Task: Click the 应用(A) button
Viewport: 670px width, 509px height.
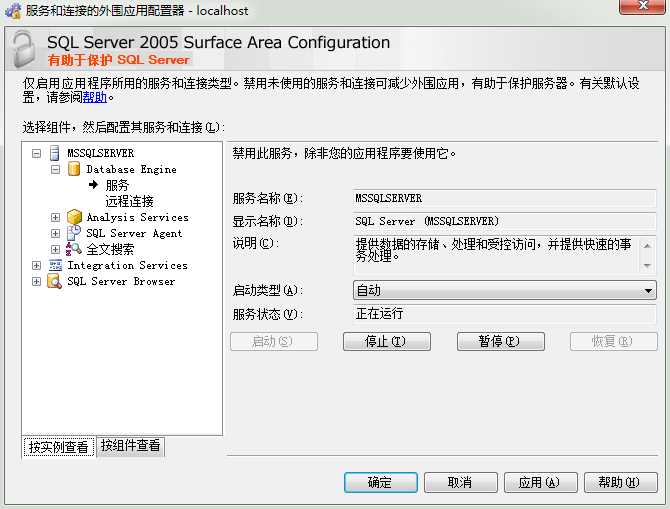Action: (x=541, y=483)
